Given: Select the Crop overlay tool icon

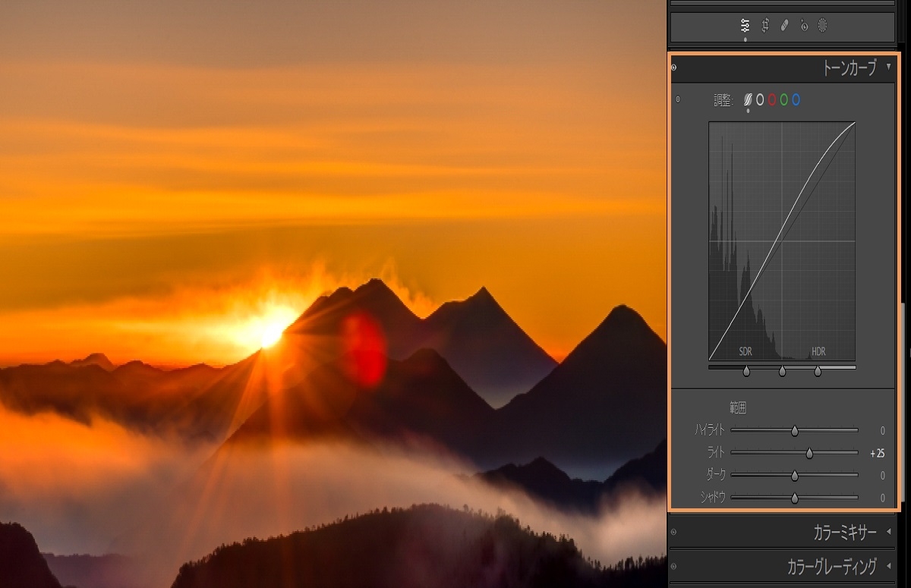Looking at the screenshot, I should (765, 26).
